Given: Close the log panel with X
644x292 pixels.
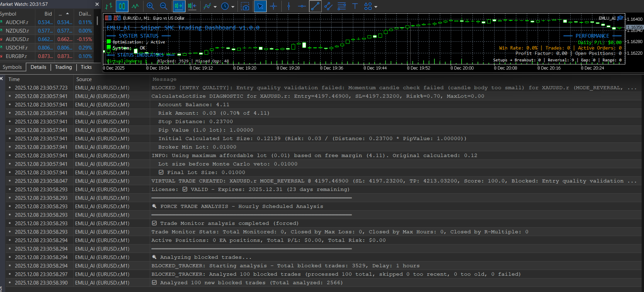Looking at the screenshot, I should pos(1,79).
